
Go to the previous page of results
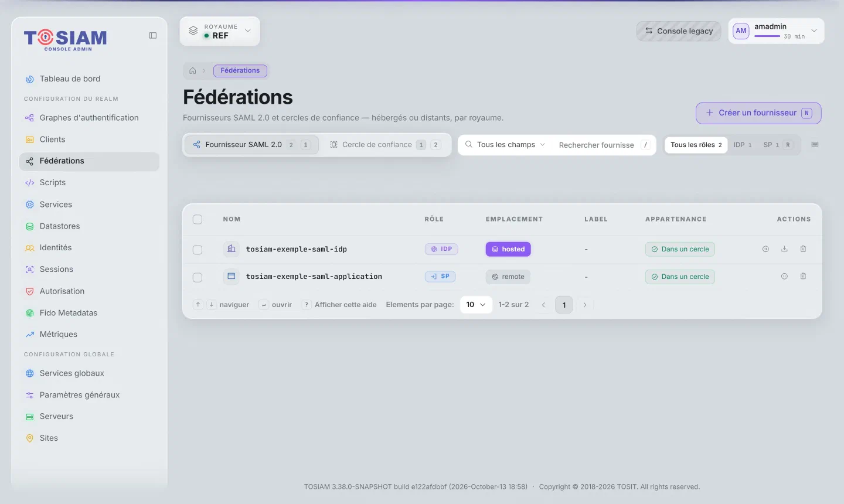click(543, 305)
